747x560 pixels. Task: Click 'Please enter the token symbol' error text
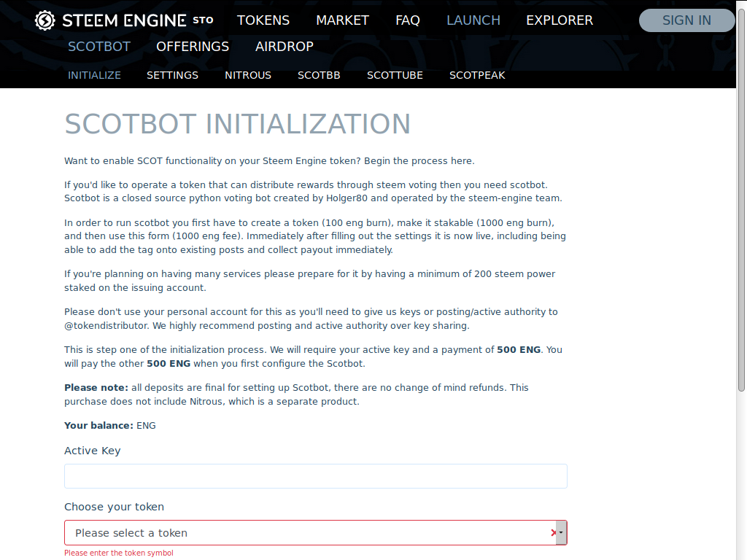coord(119,553)
